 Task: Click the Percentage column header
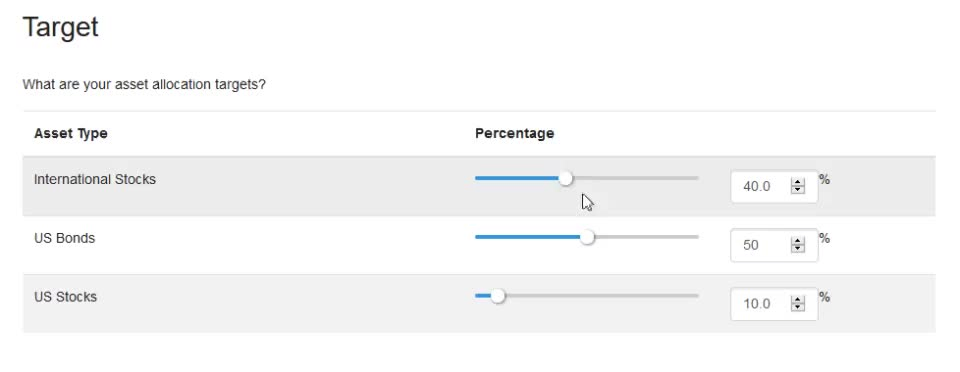pyautogui.click(x=514, y=133)
